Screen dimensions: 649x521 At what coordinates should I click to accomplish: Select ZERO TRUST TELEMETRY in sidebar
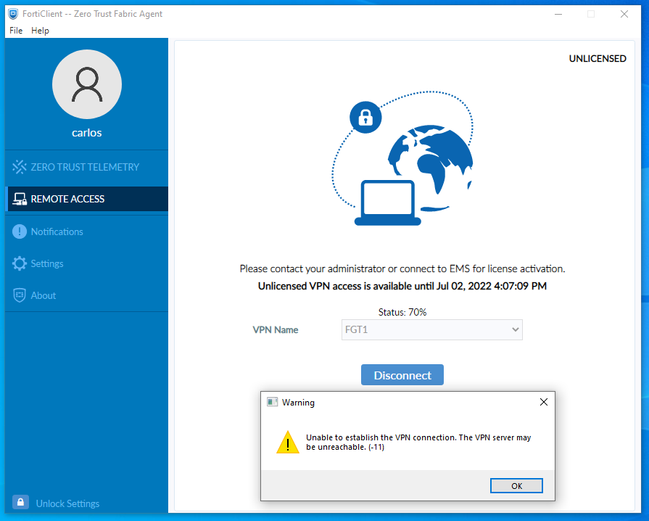point(87,167)
